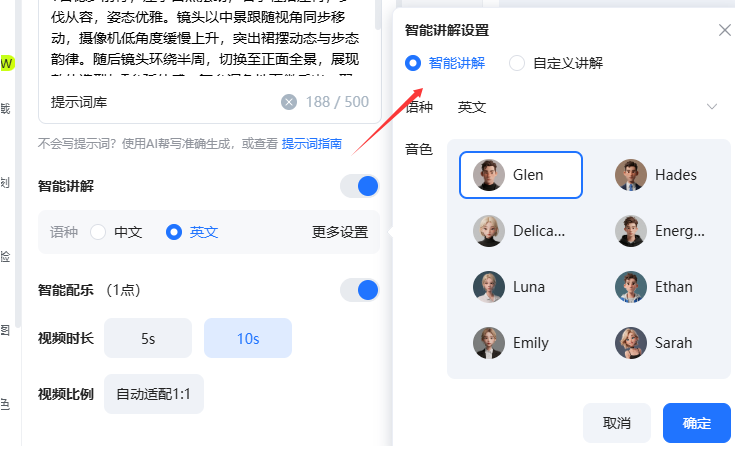The image size is (735, 453).
Task: Open the 自动适配1:1 ratio selector
Action: (x=154, y=394)
